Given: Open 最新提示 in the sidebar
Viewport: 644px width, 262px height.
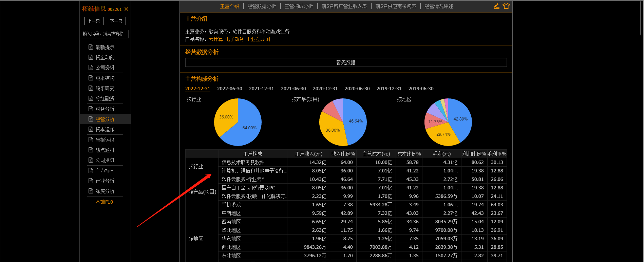Looking at the screenshot, I should 105,47.
